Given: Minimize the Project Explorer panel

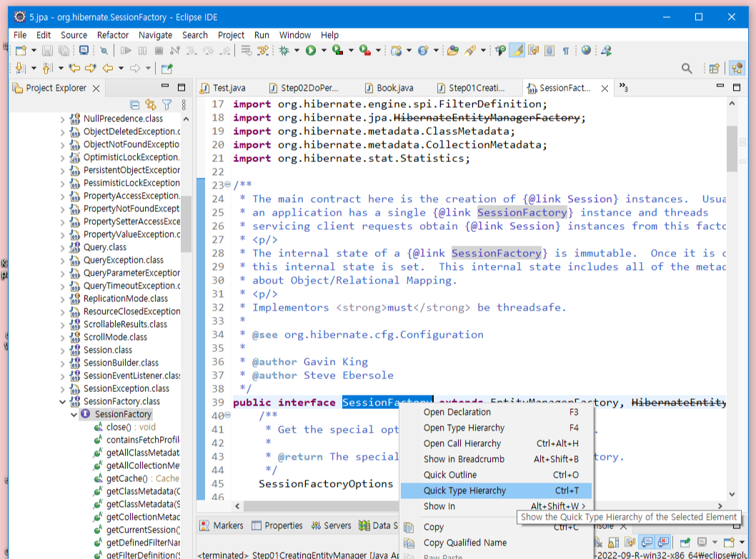Looking at the screenshot, I should coord(165,86).
